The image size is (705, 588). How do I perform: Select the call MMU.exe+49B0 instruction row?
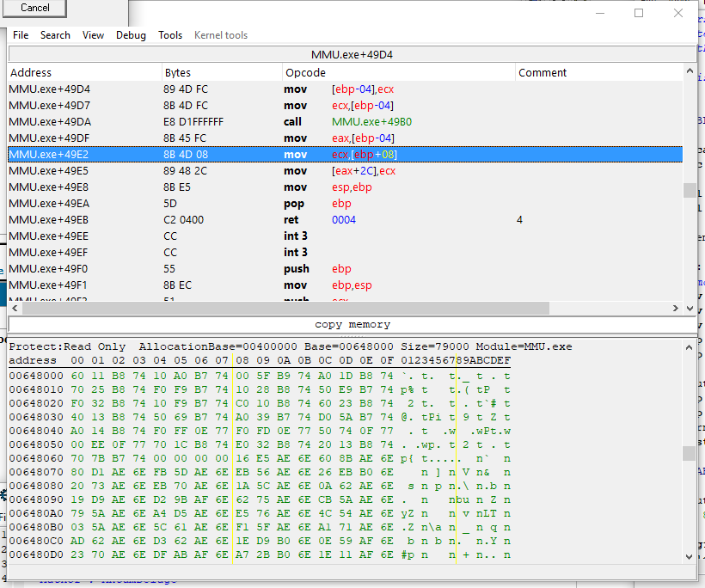pyautogui.click(x=344, y=122)
